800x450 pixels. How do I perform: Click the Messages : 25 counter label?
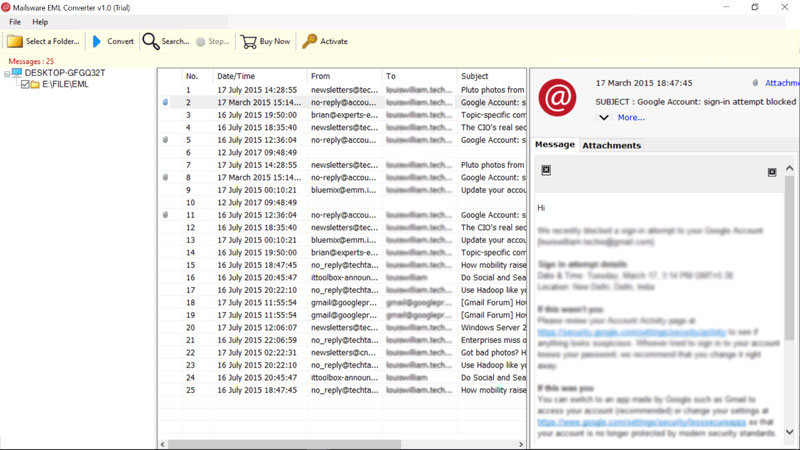tap(31, 61)
